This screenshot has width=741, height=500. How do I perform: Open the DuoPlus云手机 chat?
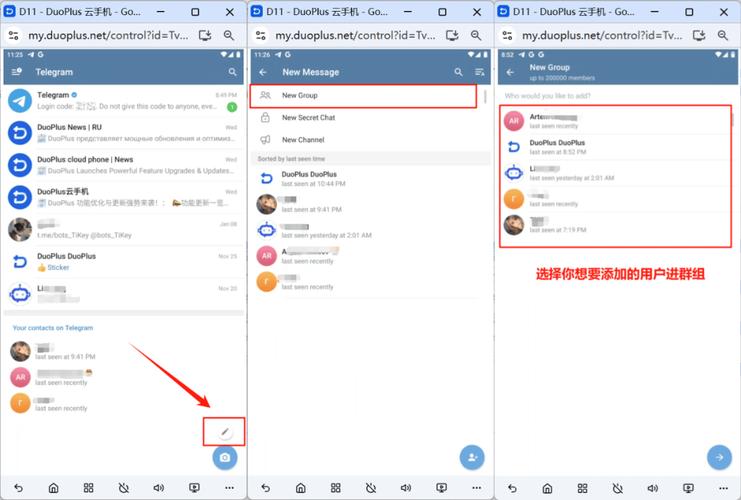pos(124,197)
